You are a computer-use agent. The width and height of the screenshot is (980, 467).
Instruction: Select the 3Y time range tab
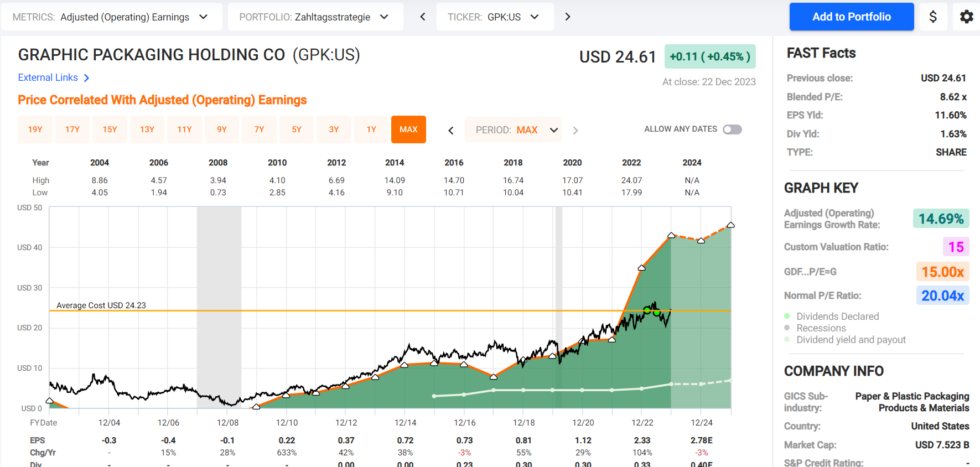(x=334, y=129)
